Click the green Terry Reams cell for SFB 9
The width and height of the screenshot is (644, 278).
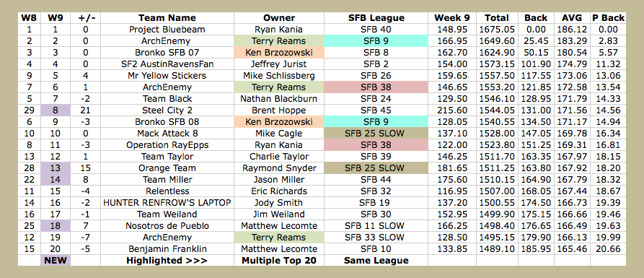(279, 40)
